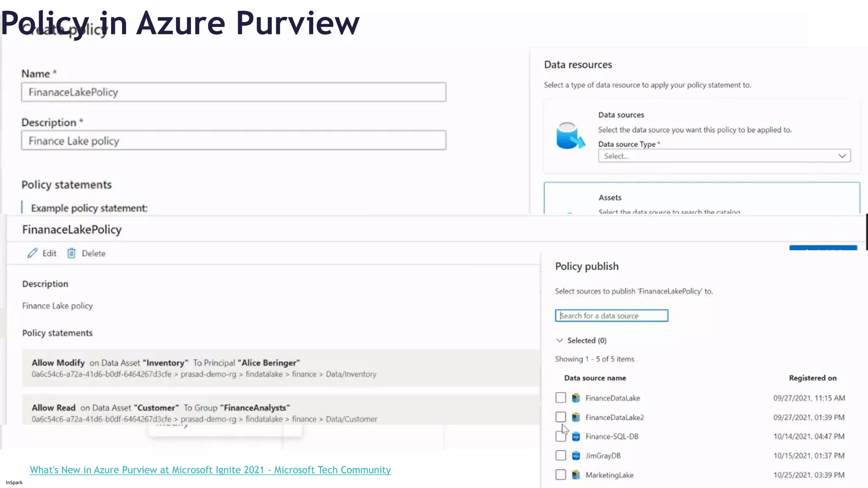This screenshot has width=868, height=488.
Task: Open the Data source Type dropdown
Action: (724, 156)
